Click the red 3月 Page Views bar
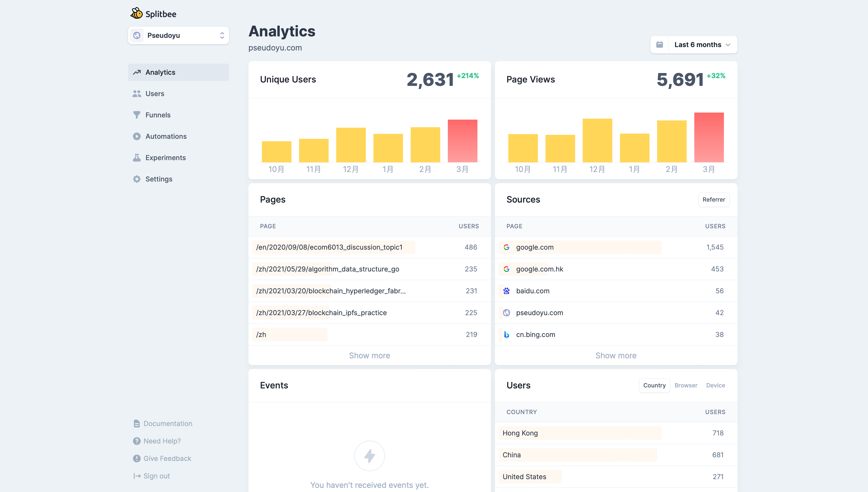 (709, 138)
